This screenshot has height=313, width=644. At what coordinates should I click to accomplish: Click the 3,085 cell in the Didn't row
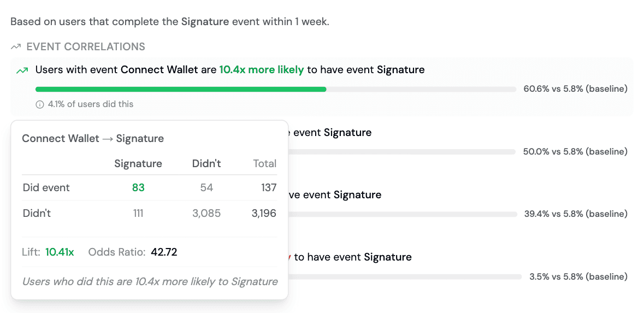click(x=206, y=214)
